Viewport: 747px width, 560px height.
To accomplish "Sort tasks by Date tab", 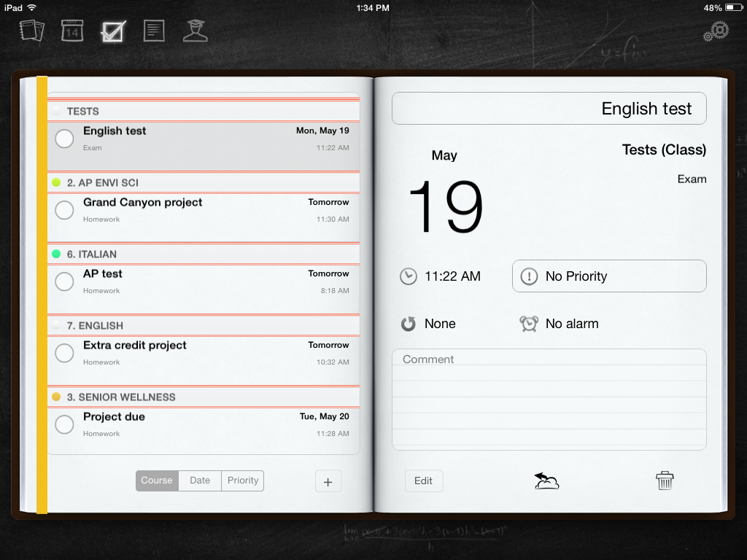I will pos(200,481).
